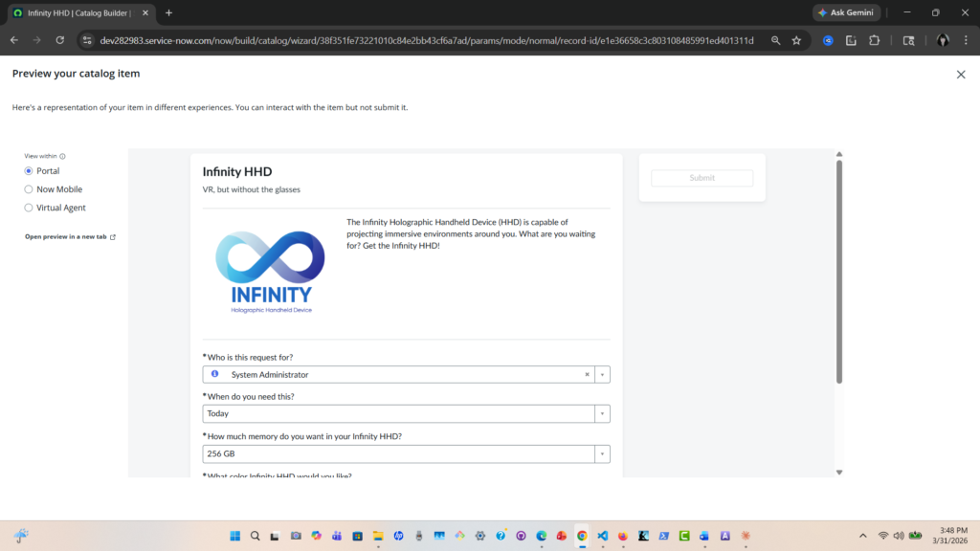Screen dimensions: 980x551
Task: Open the Chrome profile avatar
Action: (943, 40)
